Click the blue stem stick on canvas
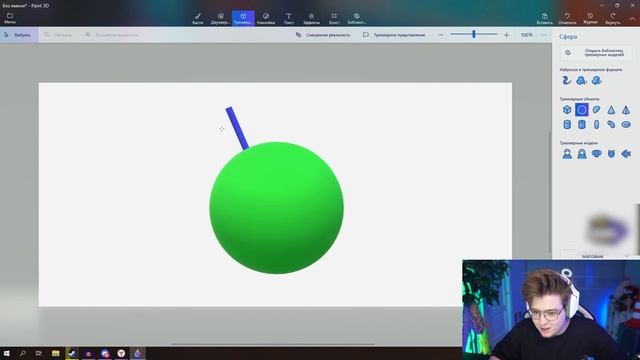Screen dimensions: 640x360 coord(237,129)
